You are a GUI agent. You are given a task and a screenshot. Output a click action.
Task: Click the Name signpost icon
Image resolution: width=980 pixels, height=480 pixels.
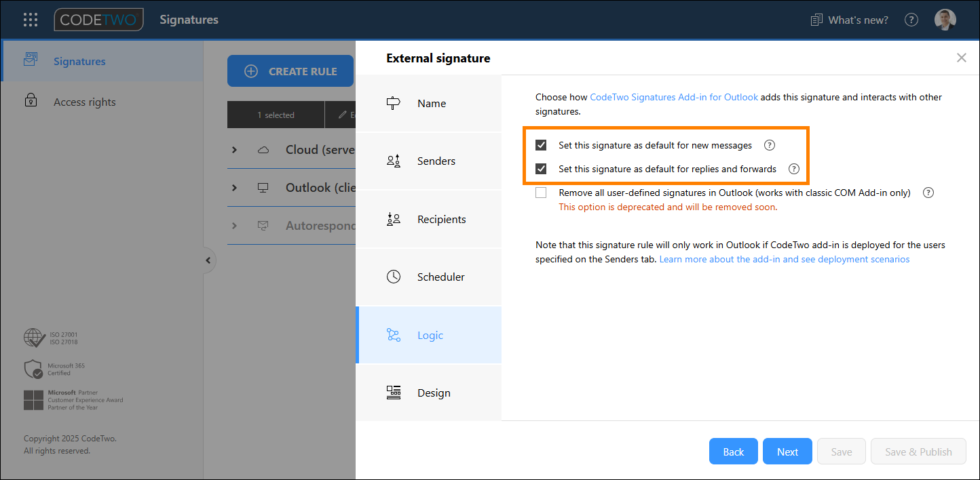pyautogui.click(x=394, y=103)
